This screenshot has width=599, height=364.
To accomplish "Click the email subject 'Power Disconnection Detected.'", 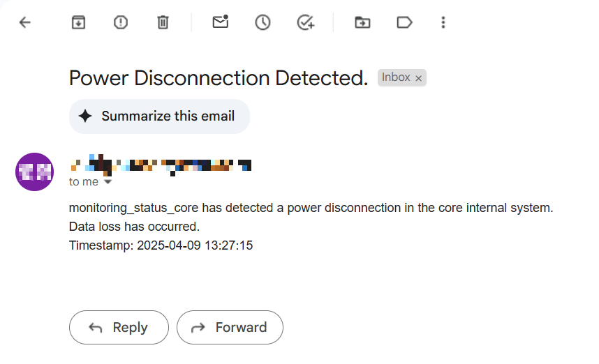I will tap(218, 78).
